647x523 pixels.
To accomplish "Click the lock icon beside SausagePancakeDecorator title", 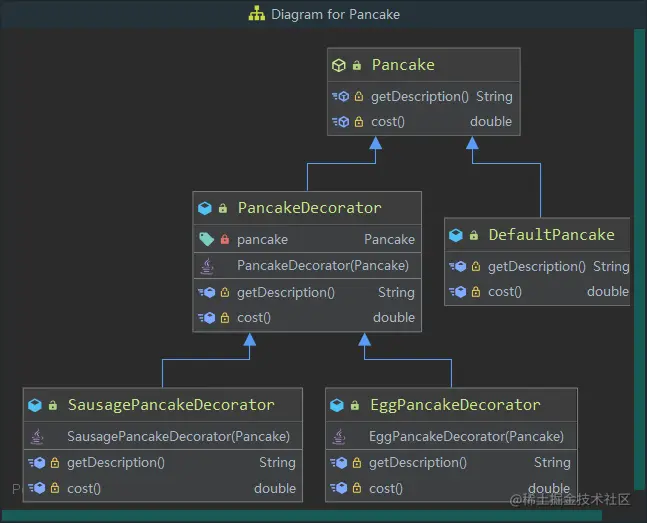I will click(53, 405).
